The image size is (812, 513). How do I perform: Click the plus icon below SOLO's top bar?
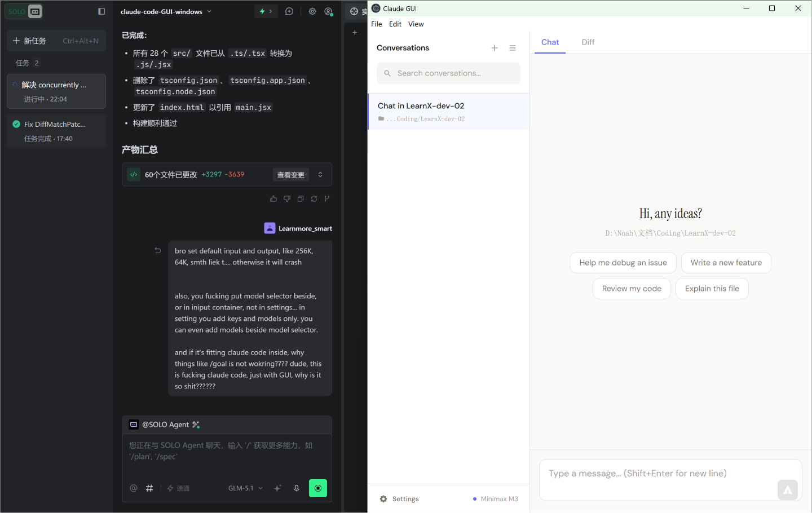click(x=355, y=33)
